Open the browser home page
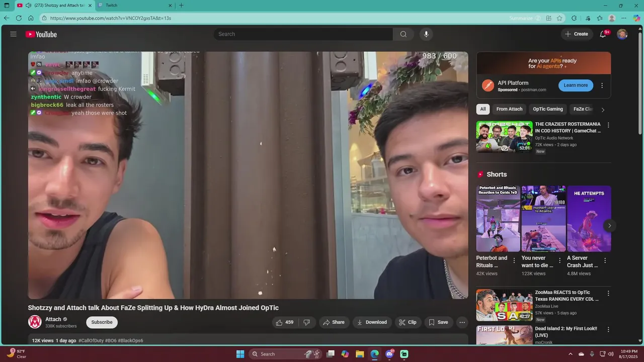 click(x=31, y=18)
